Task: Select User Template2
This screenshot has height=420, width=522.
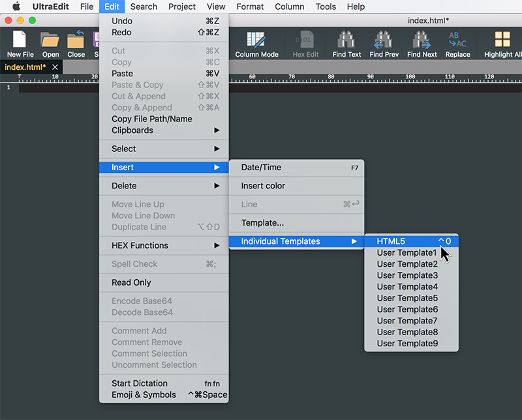Action: 412,264
